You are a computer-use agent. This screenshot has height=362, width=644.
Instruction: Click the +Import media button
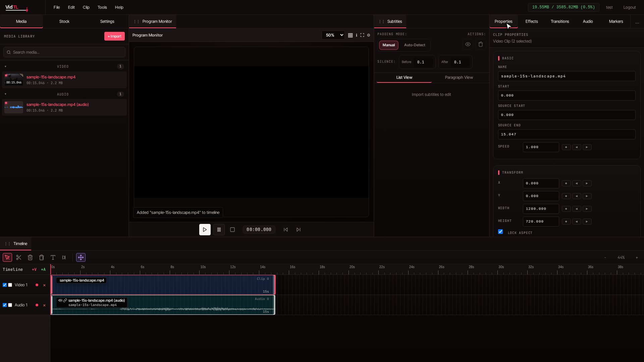click(114, 36)
